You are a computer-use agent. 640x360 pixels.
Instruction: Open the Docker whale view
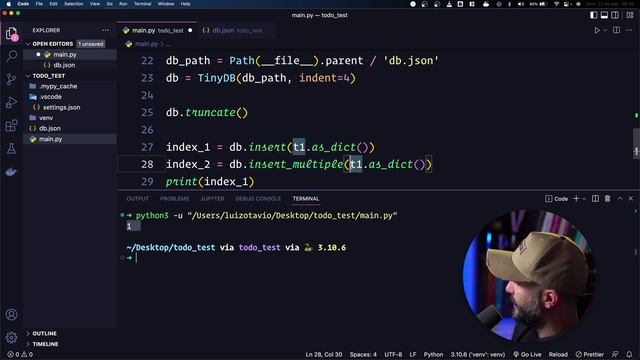coord(11,172)
